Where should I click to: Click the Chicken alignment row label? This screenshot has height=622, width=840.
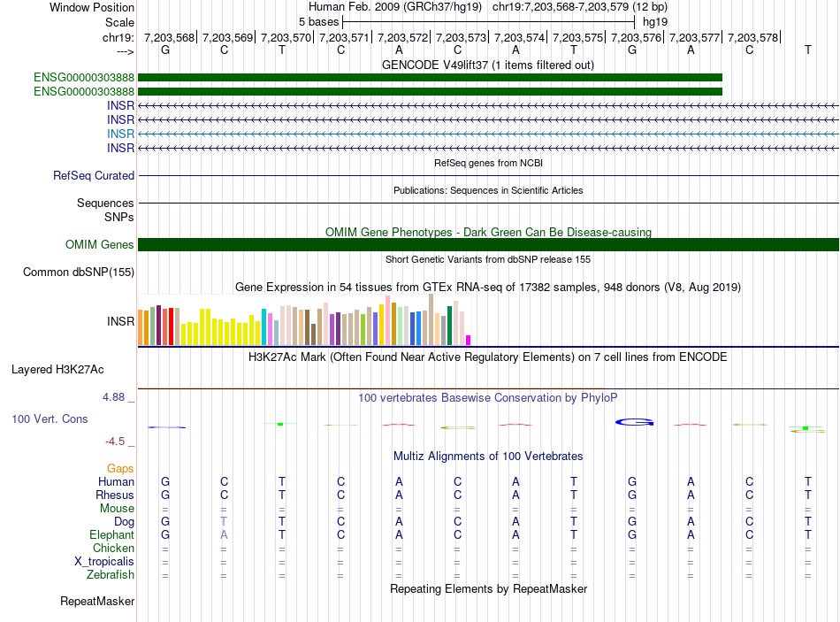(113, 548)
